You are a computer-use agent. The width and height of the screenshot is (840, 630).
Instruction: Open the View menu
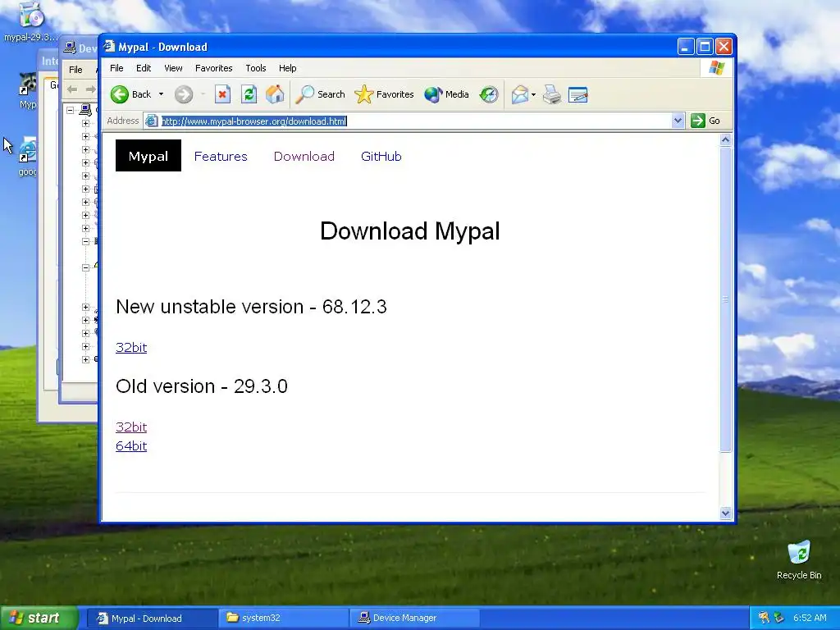pos(173,68)
